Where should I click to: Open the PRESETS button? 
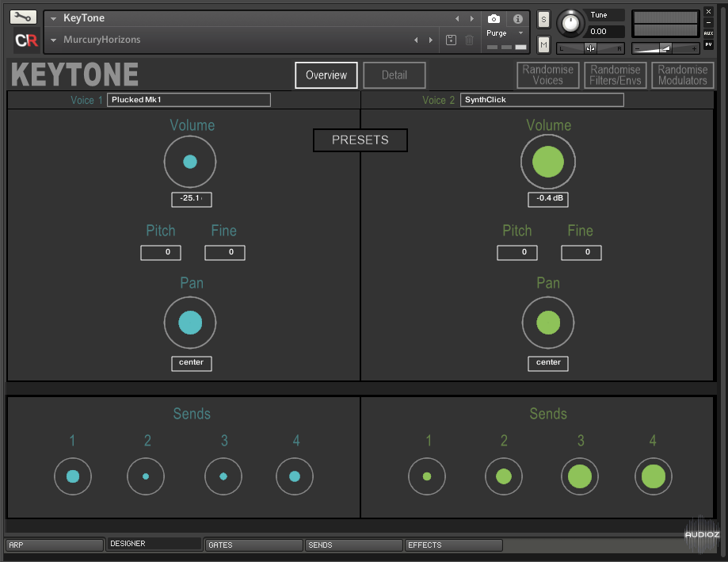(360, 140)
